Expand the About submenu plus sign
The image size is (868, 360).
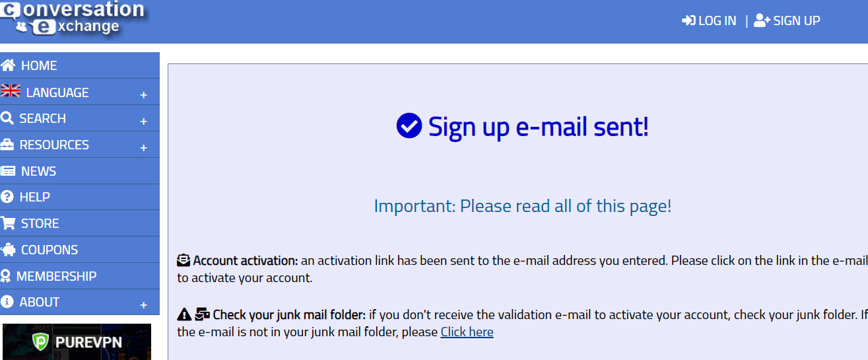[143, 305]
